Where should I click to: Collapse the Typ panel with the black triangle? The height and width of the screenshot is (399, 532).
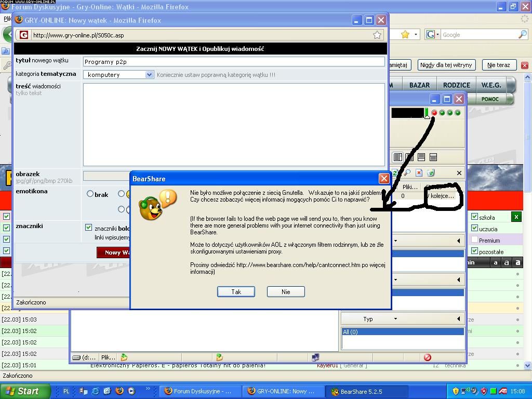coord(458,318)
